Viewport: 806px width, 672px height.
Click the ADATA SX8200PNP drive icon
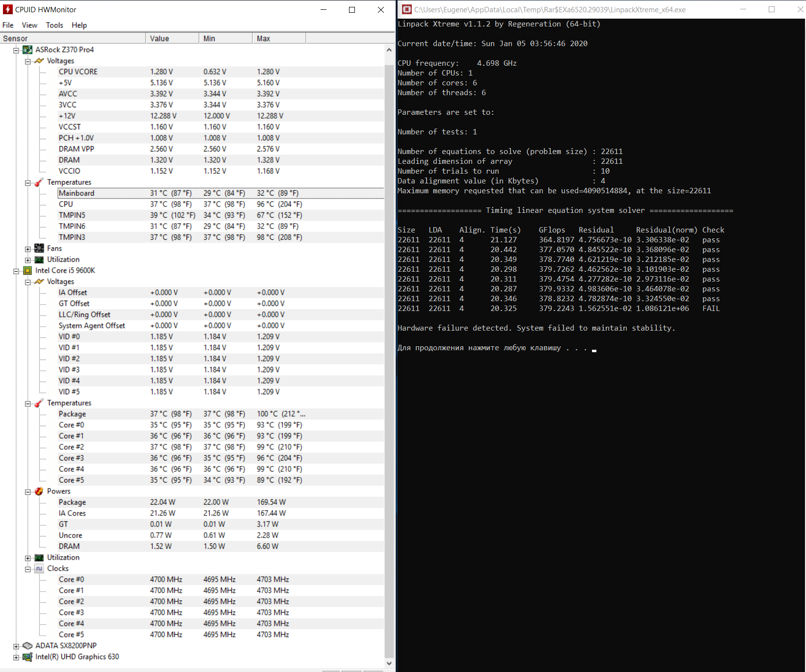(27, 646)
